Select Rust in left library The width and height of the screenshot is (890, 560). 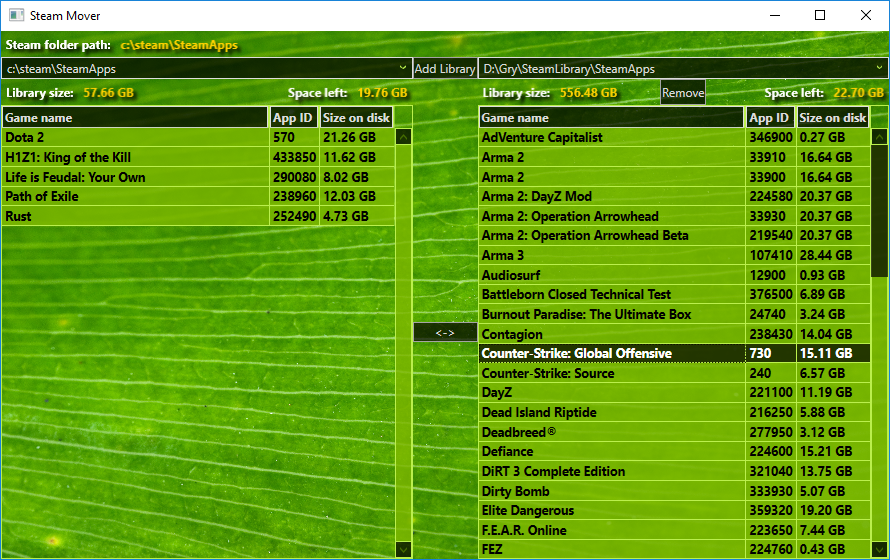click(x=198, y=216)
